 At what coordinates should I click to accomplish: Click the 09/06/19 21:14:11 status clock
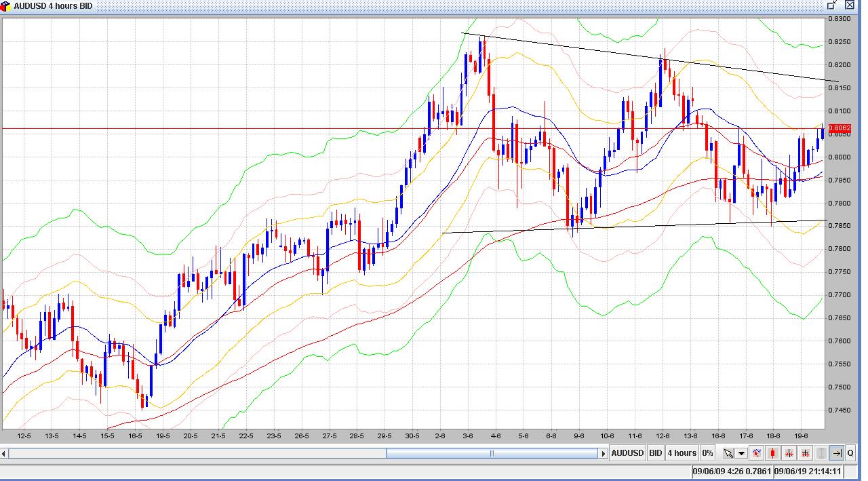coord(808,471)
